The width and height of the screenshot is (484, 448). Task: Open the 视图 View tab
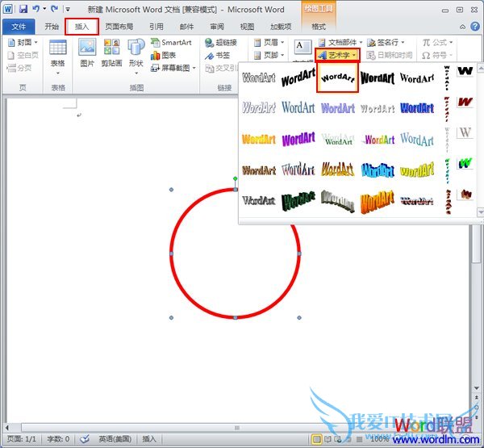[x=248, y=27]
